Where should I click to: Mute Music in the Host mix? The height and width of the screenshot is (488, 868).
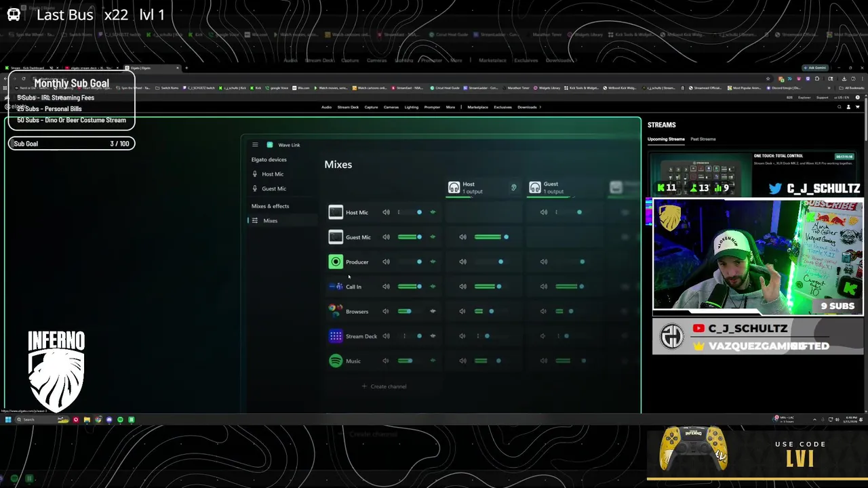pyautogui.click(x=462, y=361)
